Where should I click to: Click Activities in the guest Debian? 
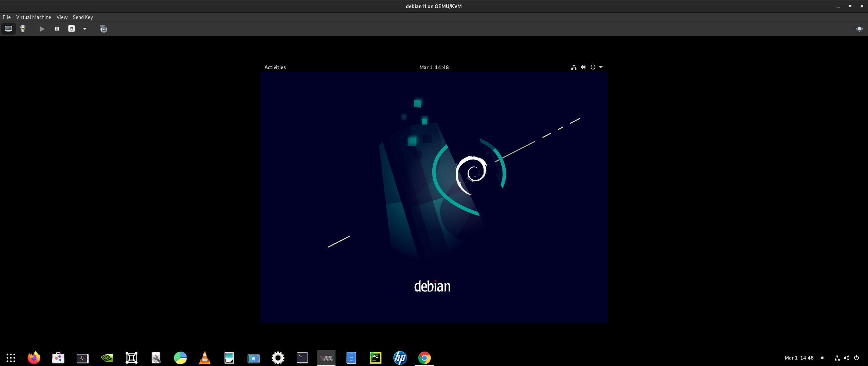point(275,67)
